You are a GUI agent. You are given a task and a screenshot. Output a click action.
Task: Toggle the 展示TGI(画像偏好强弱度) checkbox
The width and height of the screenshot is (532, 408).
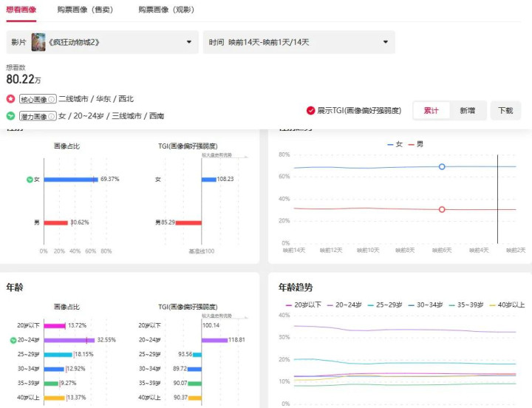point(311,111)
